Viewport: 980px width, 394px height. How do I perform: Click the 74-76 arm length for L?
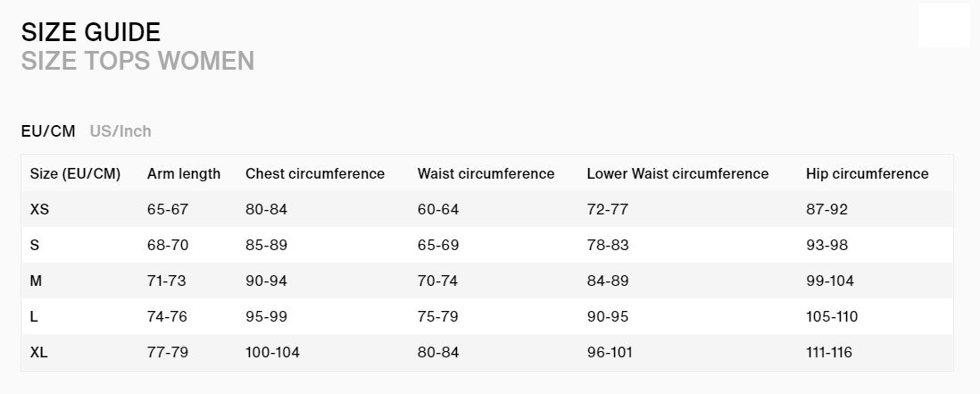tap(167, 316)
